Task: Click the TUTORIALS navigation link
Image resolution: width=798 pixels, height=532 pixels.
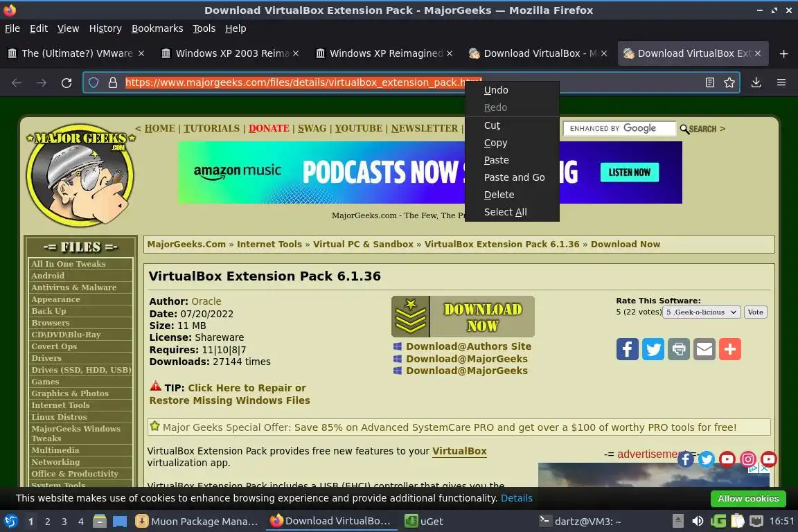Action: pos(211,128)
